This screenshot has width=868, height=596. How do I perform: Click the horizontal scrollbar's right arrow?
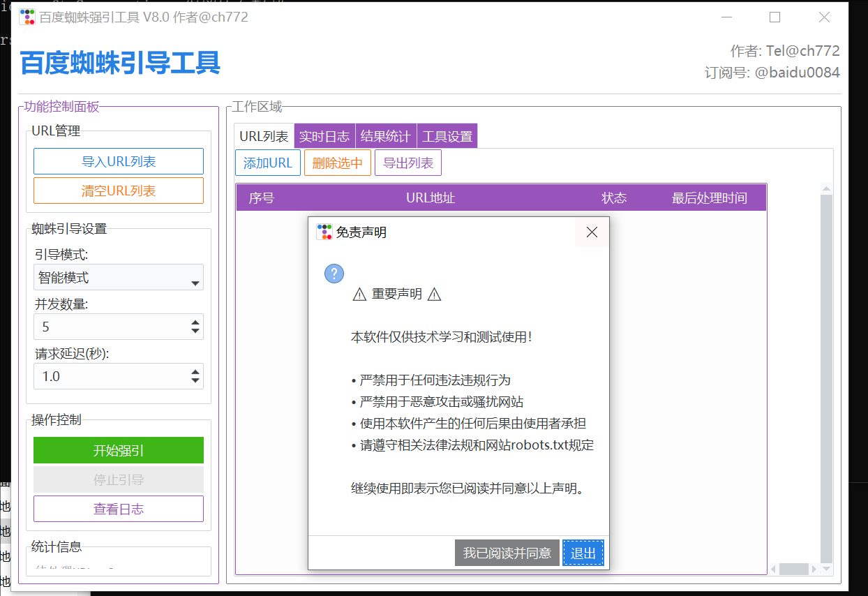point(814,569)
